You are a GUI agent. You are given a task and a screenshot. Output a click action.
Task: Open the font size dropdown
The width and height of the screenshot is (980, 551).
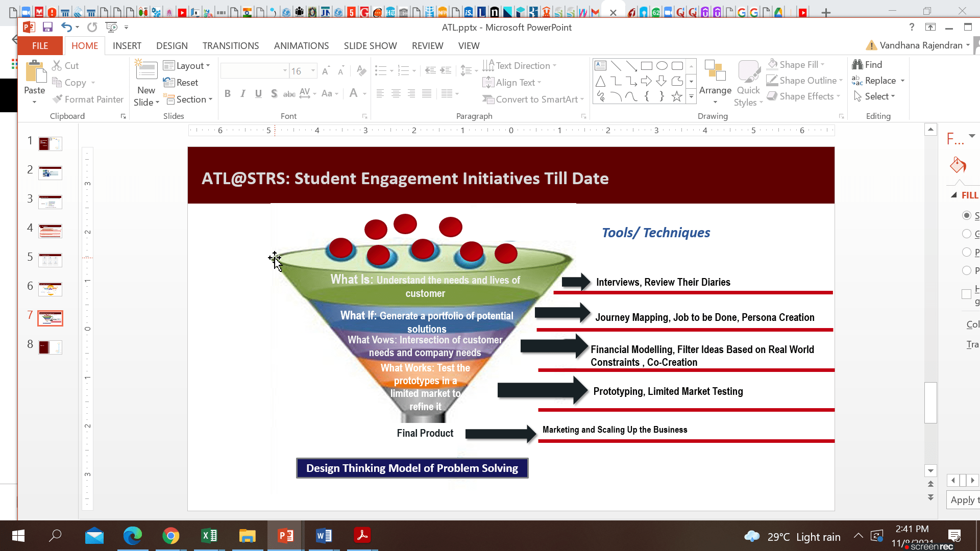point(313,71)
